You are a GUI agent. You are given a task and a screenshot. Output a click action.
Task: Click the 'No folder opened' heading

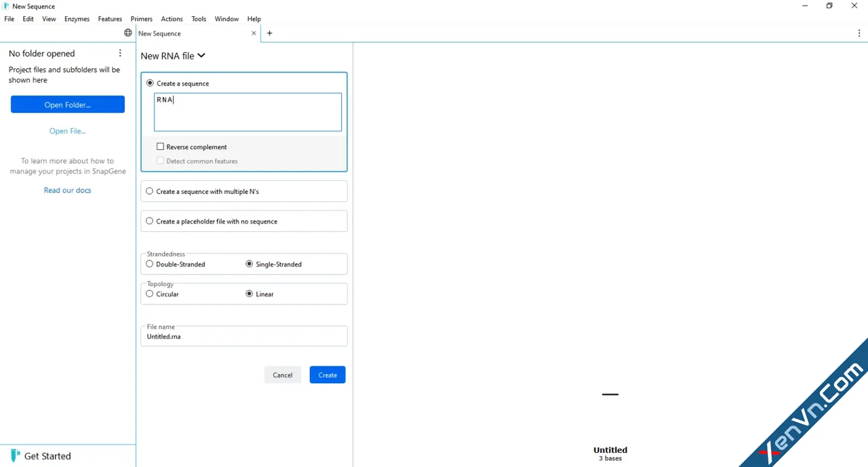(x=42, y=54)
